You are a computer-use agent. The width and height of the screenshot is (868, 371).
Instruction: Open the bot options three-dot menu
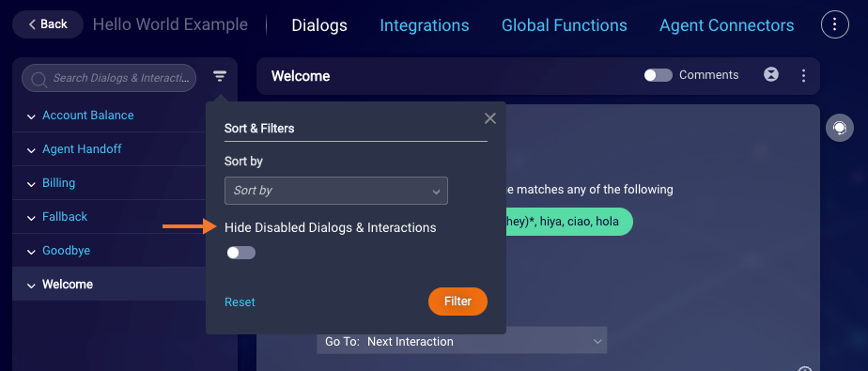(x=835, y=25)
